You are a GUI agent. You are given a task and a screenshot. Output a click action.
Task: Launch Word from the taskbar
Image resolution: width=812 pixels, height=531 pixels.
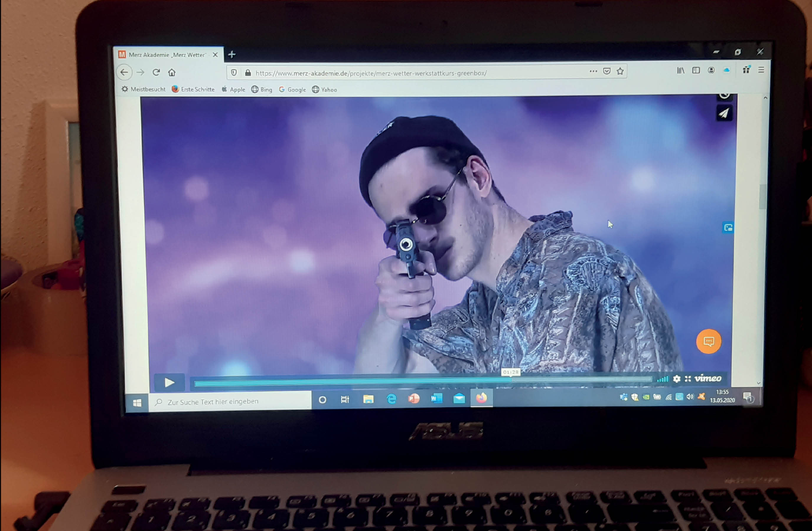pos(436,398)
